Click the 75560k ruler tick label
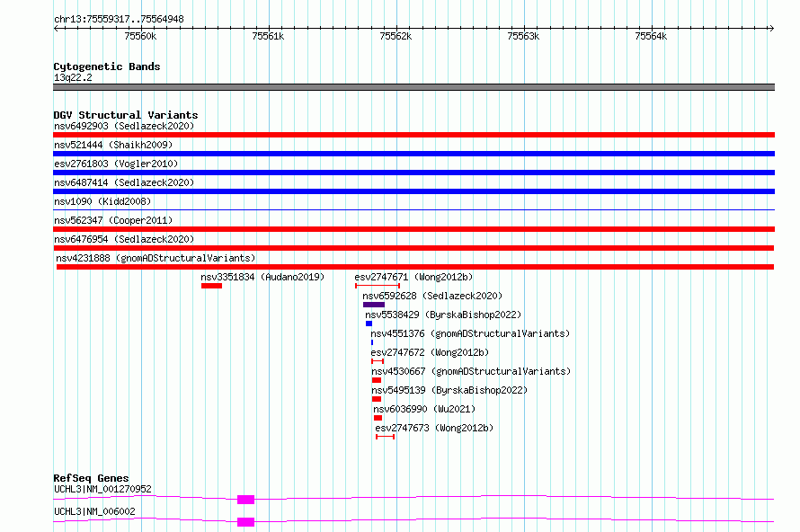The width and height of the screenshot is (800, 532). click(x=140, y=36)
